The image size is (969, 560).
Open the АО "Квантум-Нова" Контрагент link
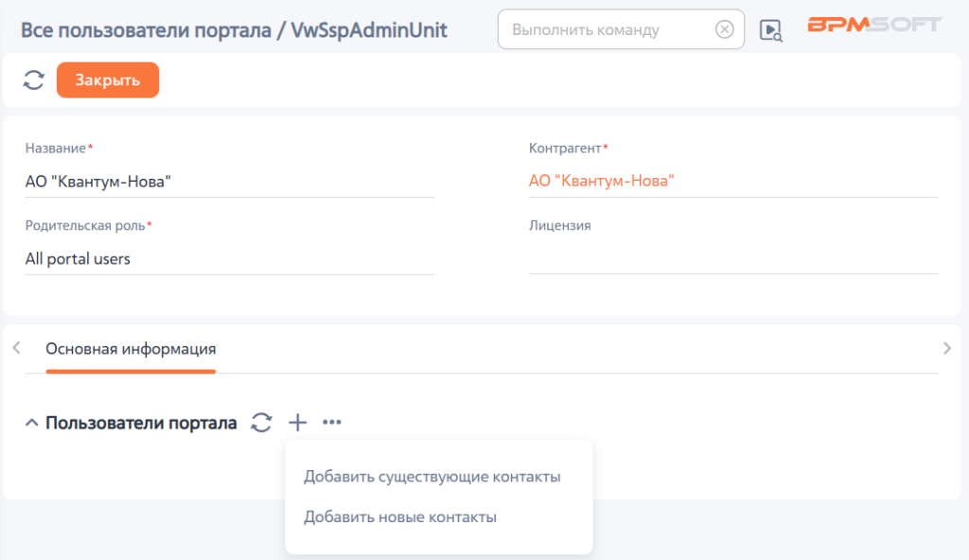(601, 181)
